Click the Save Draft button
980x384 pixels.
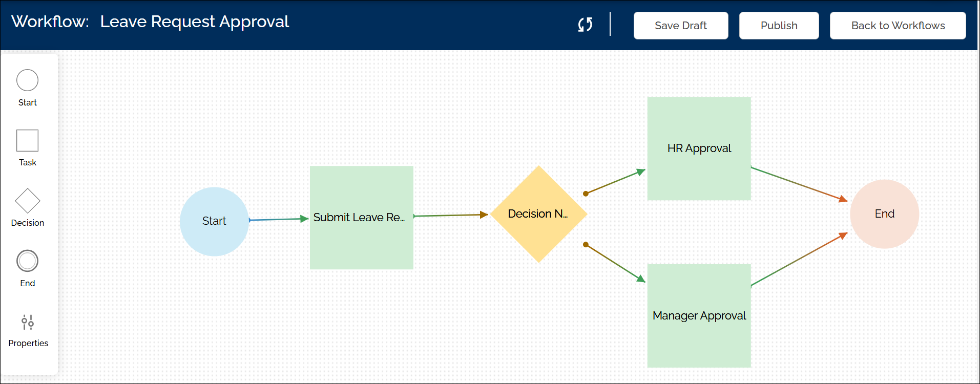[680, 26]
